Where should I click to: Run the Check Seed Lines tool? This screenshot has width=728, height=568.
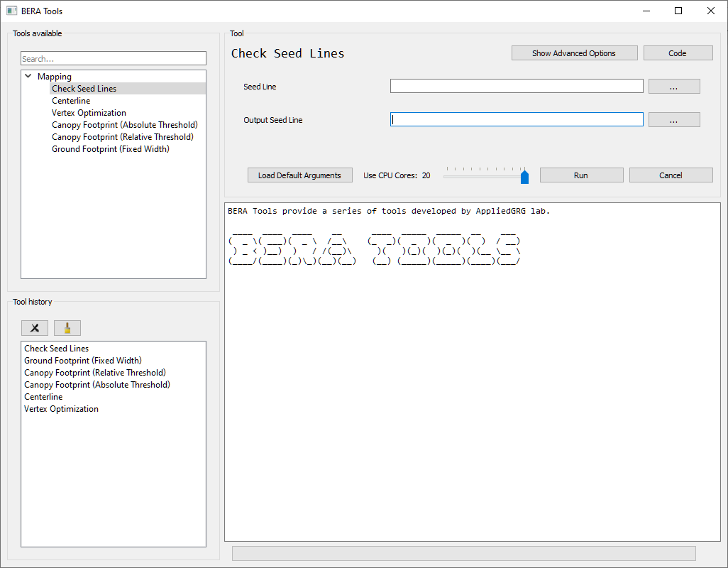580,175
